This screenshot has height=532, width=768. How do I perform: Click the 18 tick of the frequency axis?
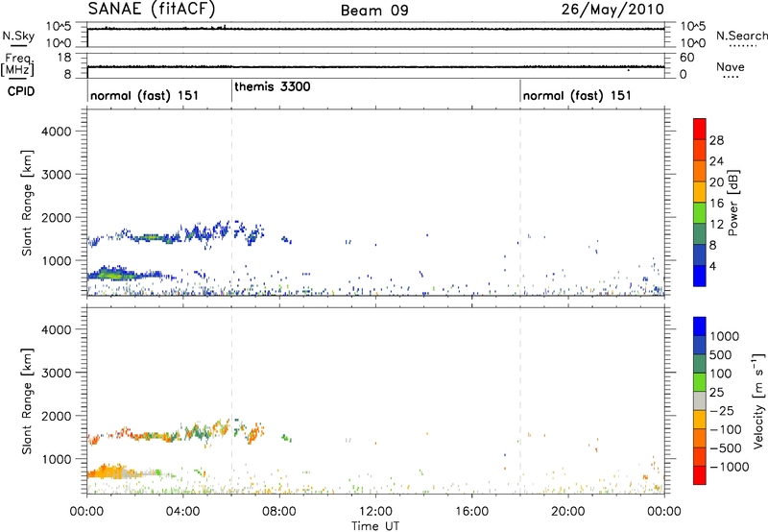point(63,58)
